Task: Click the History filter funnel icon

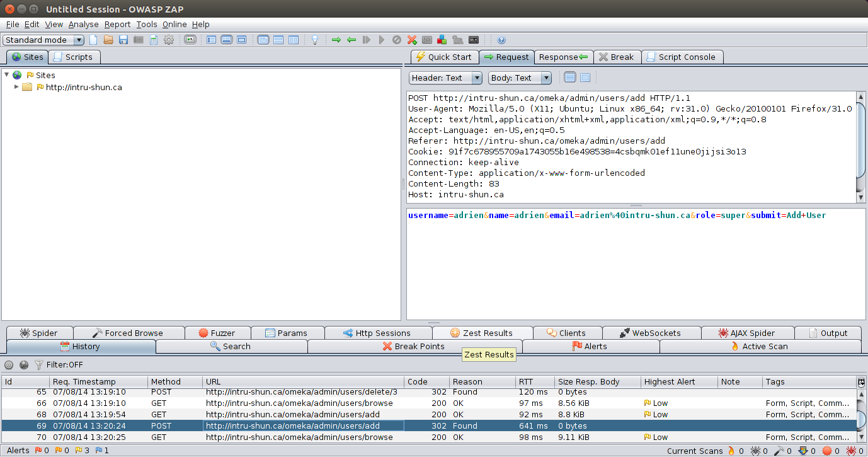Action: 38,364
